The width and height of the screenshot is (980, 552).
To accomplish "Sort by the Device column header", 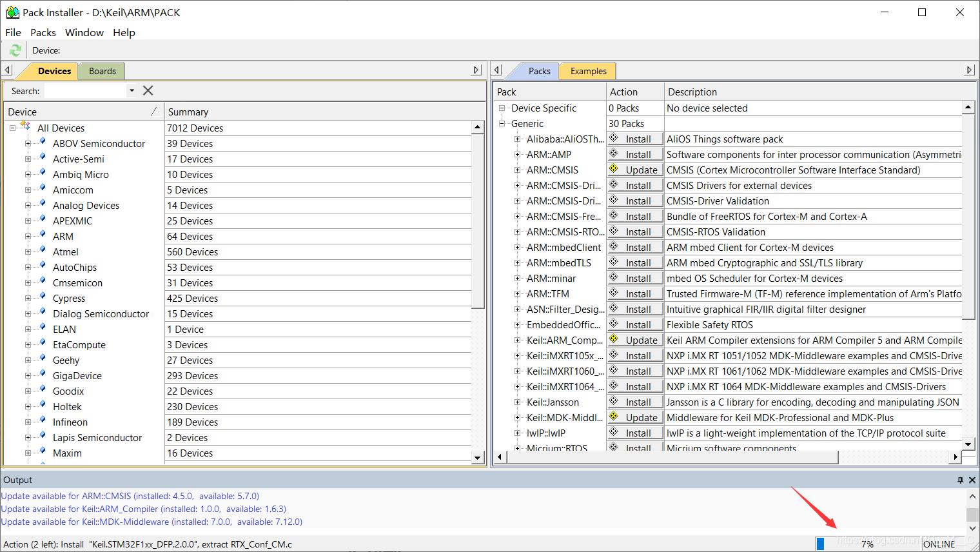I will coord(83,112).
